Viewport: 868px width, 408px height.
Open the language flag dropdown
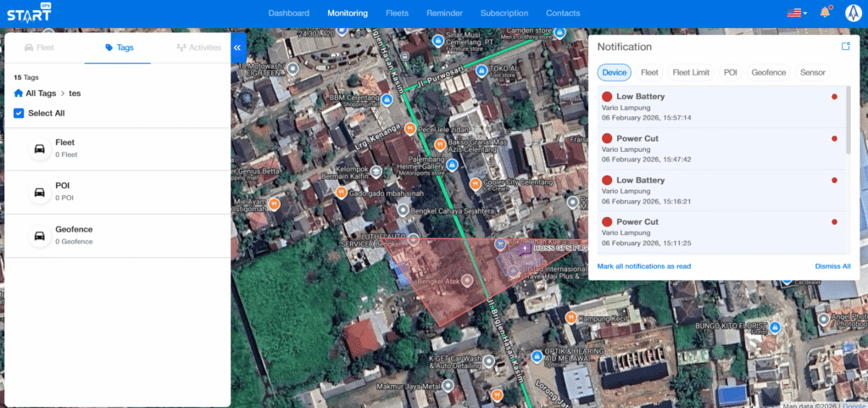coord(796,13)
